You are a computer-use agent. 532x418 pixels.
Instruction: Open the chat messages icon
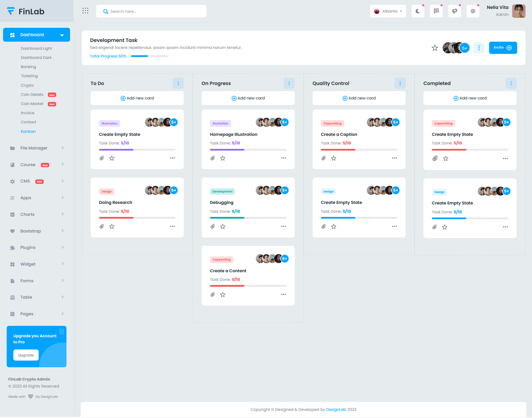[x=436, y=11]
